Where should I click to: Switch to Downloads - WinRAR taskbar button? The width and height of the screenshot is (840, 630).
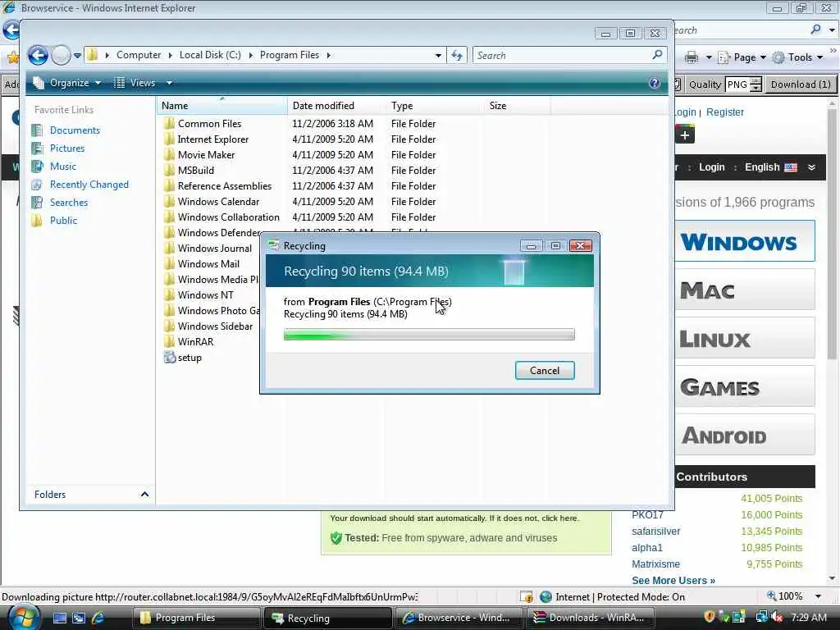(x=591, y=618)
